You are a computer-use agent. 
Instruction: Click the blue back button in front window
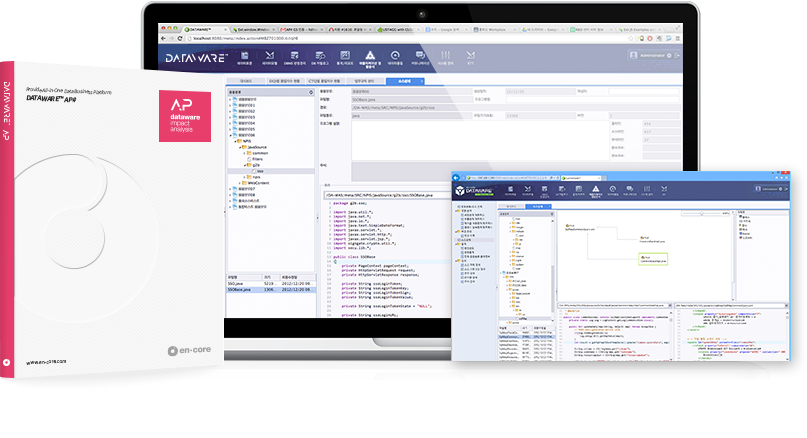pyautogui.click(x=456, y=178)
